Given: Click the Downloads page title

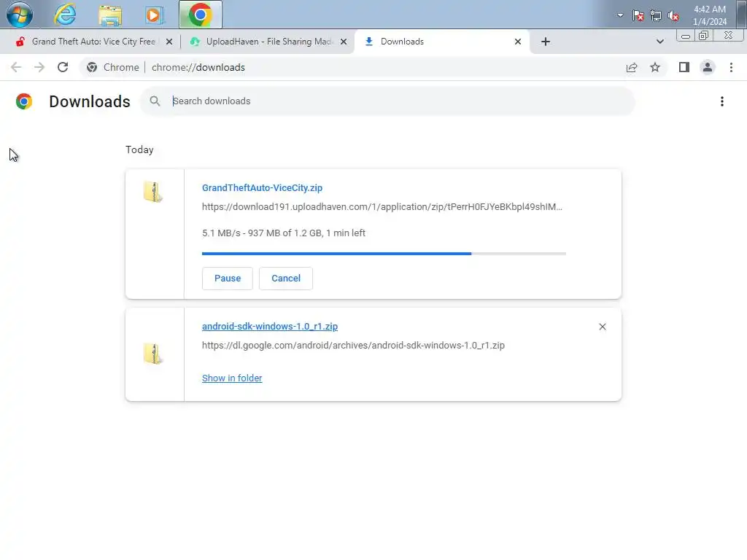Looking at the screenshot, I should coord(90,101).
